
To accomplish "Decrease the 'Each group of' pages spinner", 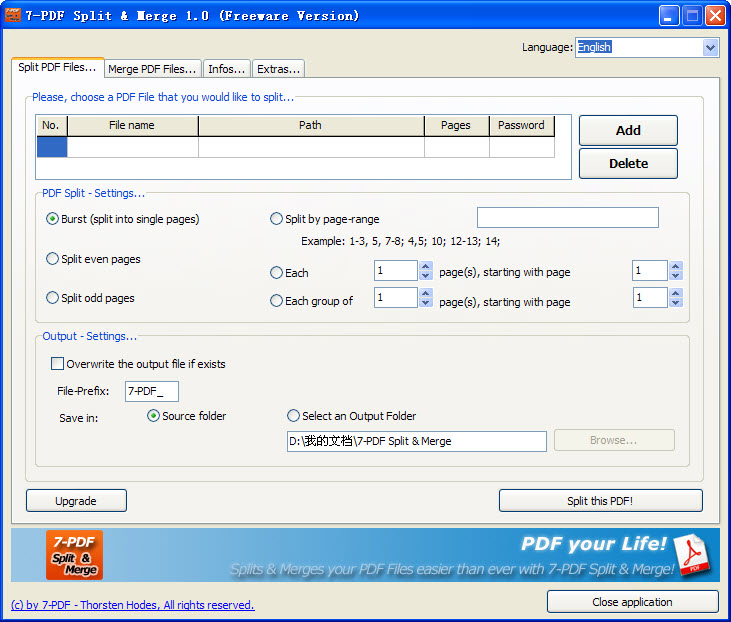I will pos(426,303).
